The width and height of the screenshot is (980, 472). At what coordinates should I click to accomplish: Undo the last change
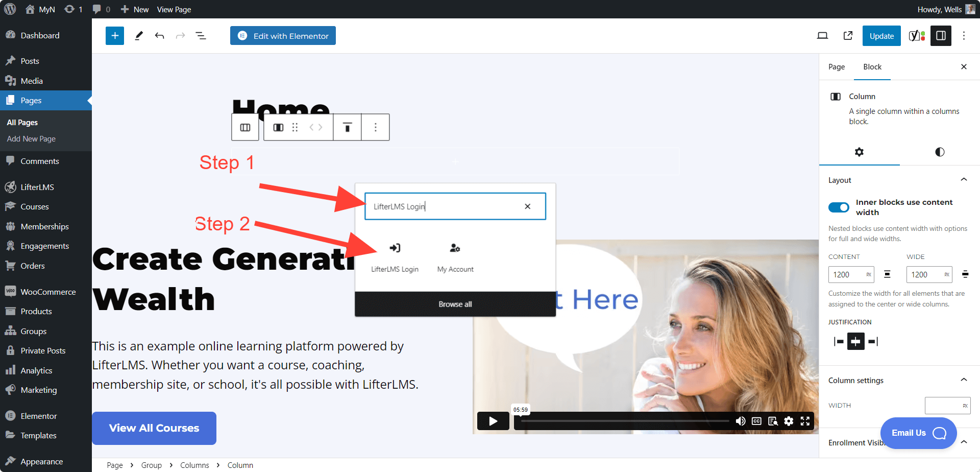pos(159,36)
